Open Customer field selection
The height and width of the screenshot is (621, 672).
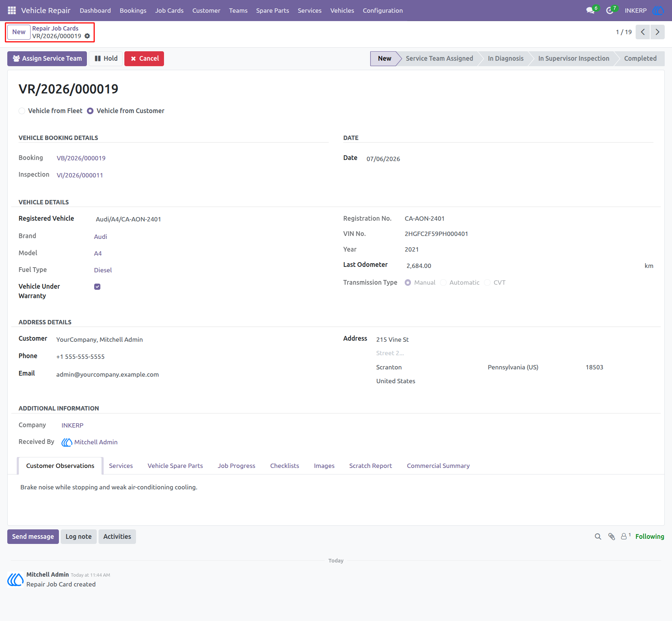coord(192,340)
